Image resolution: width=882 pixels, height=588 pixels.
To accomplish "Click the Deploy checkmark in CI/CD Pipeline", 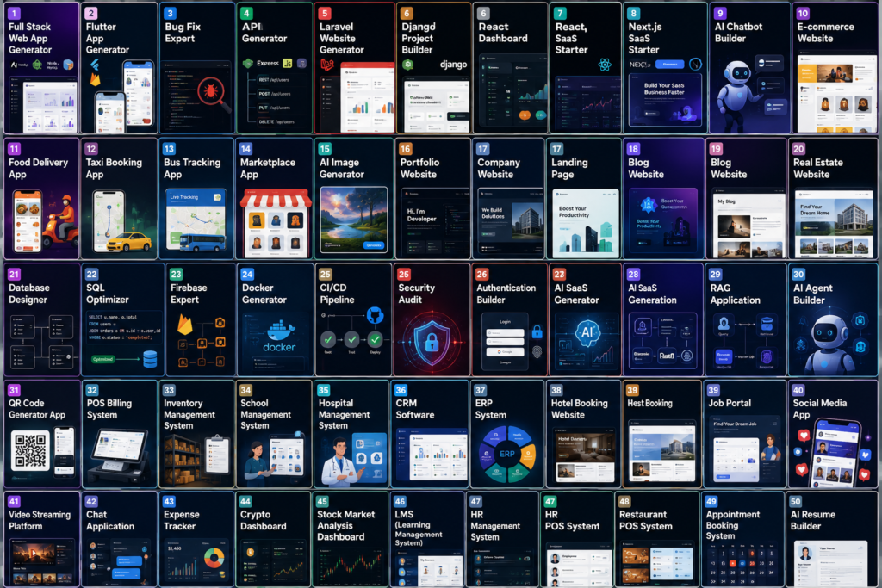I will pos(376,339).
